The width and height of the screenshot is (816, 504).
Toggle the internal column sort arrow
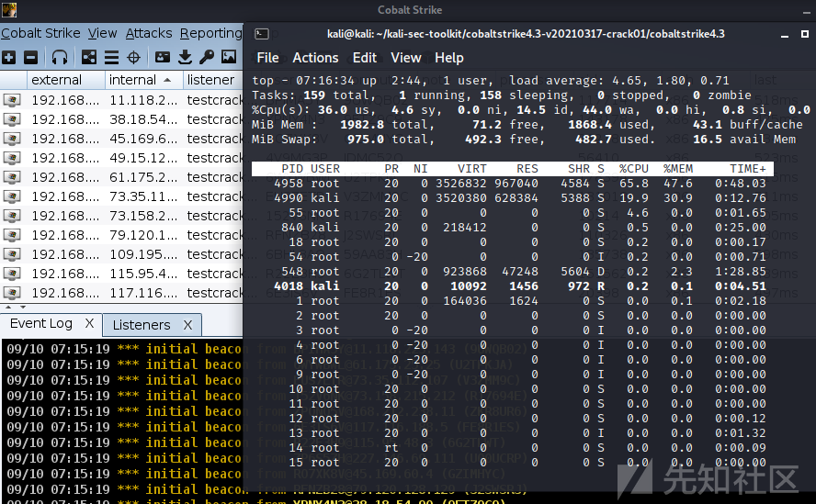167,80
